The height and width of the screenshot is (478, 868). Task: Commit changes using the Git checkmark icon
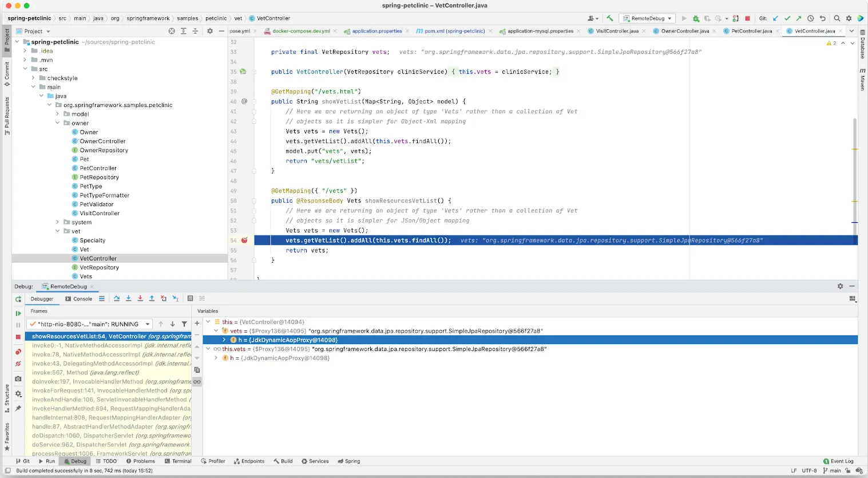pos(788,18)
